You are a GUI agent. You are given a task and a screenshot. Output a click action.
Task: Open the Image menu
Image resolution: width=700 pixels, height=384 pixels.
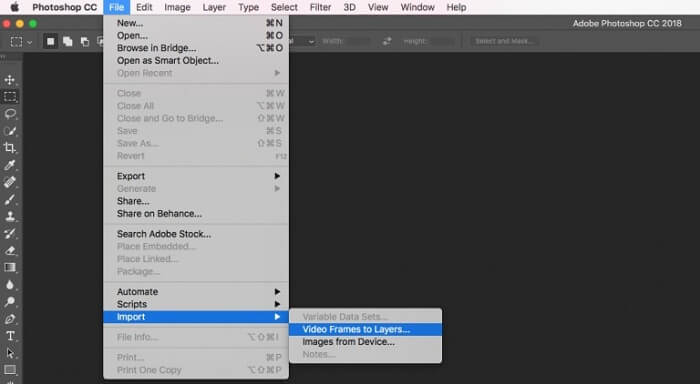[177, 7]
